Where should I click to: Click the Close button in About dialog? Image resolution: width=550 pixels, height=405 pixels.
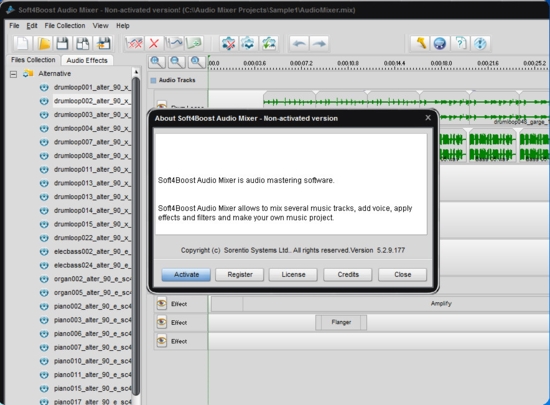click(403, 275)
